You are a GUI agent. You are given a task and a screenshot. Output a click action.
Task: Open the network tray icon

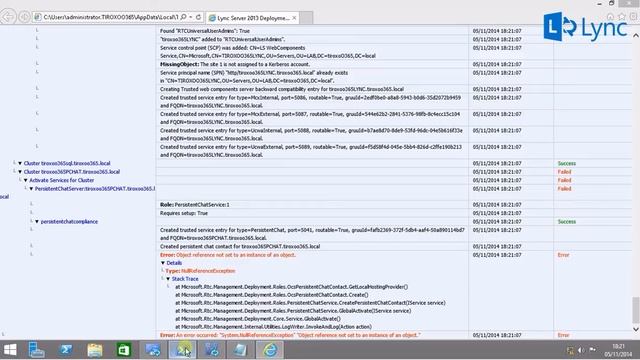coord(570,350)
